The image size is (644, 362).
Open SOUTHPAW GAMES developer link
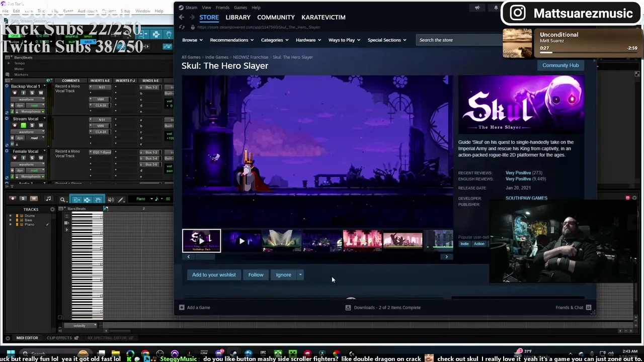pyautogui.click(x=526, y=198)
